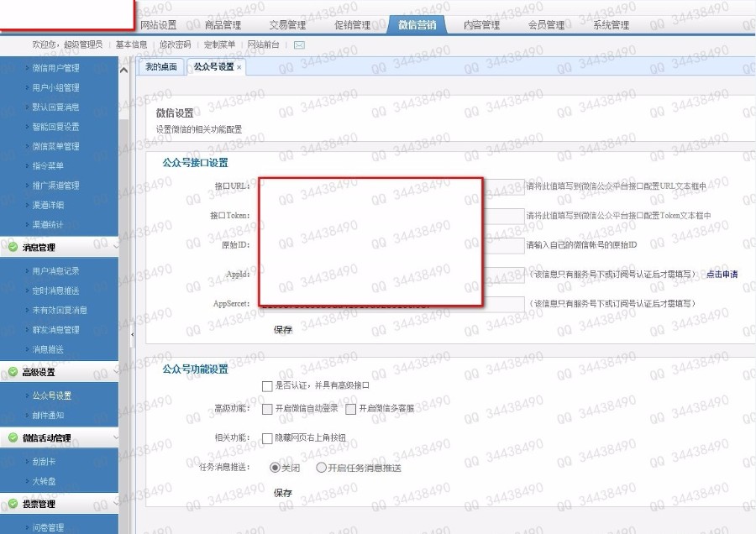Open 大转盘 in sidebar
The height and width of the screenshot is (534, 756).
[x=44, y=481]
